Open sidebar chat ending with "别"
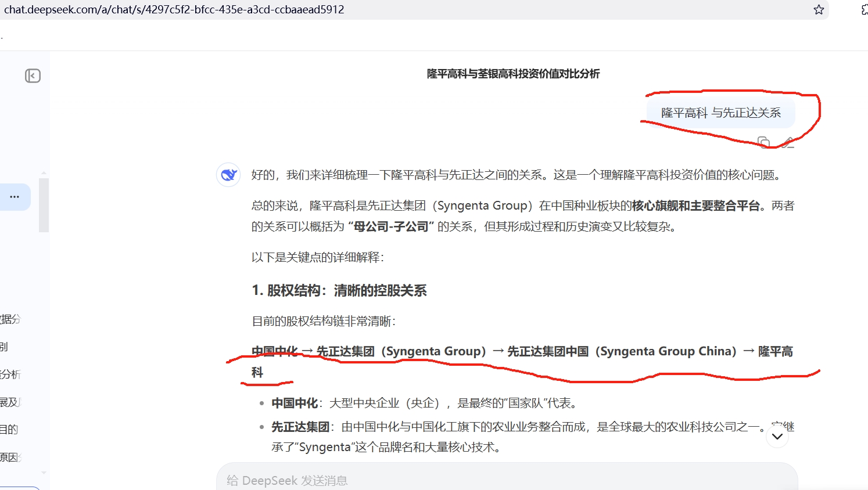This screenshot has width=868, height=490. [x=5, y=347]
